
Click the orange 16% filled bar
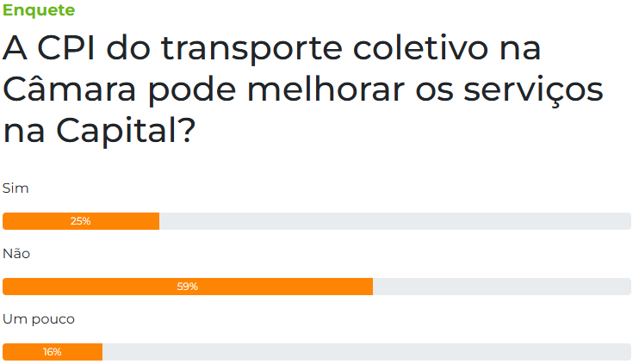click(x=53, y=352)
